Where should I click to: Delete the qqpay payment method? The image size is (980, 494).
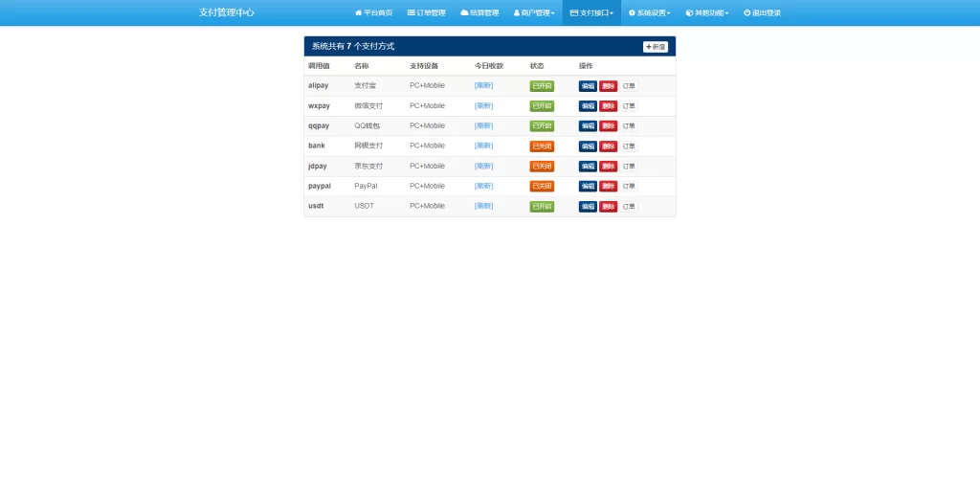(x=608, y=126)
